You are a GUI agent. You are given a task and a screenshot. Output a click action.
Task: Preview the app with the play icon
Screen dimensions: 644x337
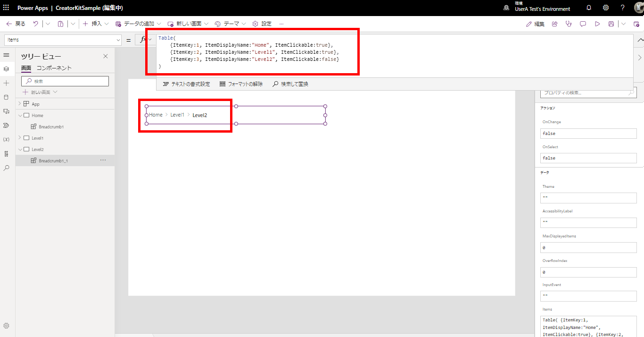(x=597, y=24)
